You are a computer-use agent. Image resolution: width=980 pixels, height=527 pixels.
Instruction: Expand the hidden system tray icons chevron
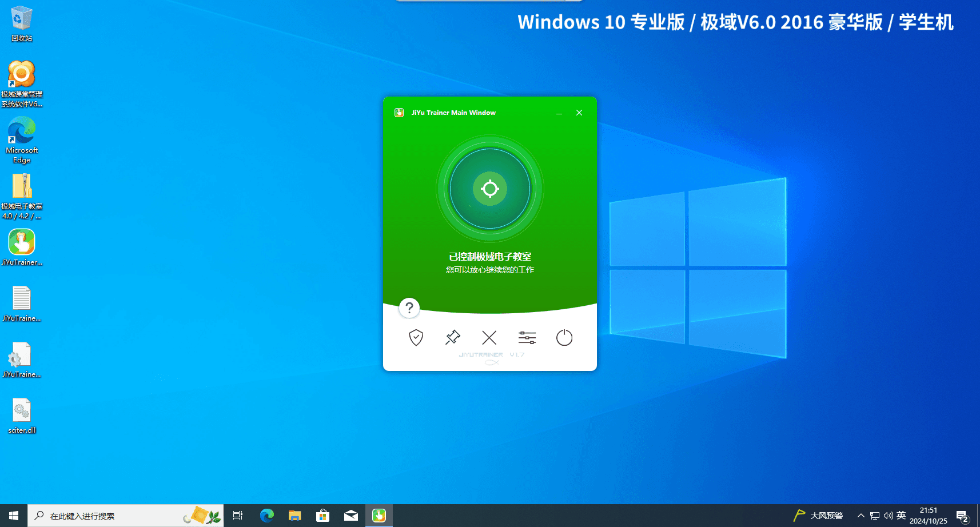tap(861, 516)
